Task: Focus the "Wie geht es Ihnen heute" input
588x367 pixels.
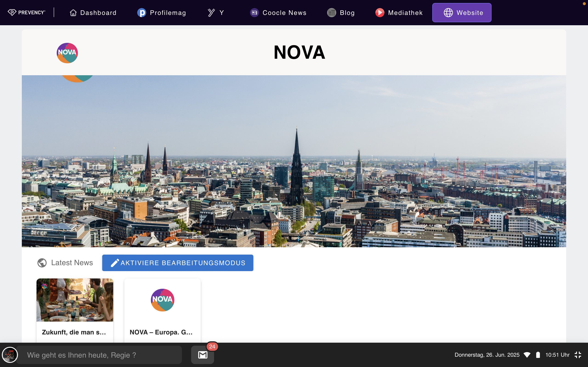Action: pos(99,355)
